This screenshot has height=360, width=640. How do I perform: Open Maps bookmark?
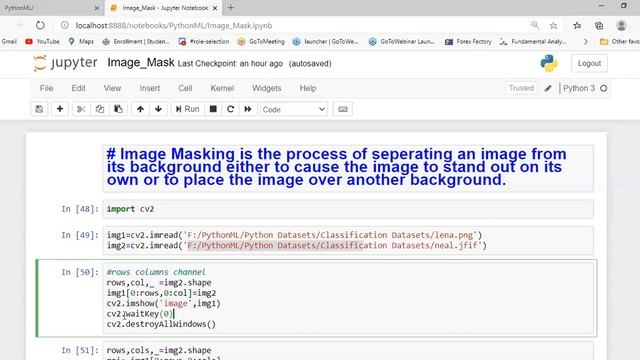pyautogui.click(x=81, y=42)
